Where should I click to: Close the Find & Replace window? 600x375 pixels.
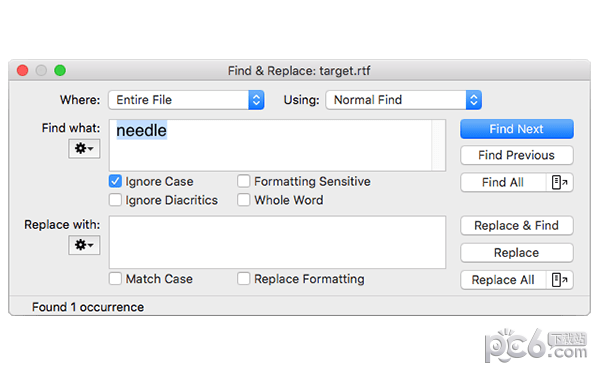(23, 70)
